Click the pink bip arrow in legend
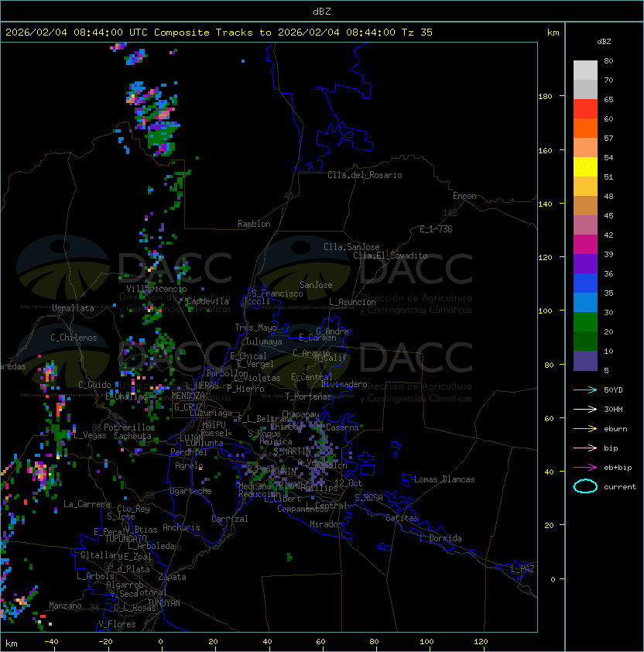The height and width of the screenshot is (652, 644). (x=585, y=448)
